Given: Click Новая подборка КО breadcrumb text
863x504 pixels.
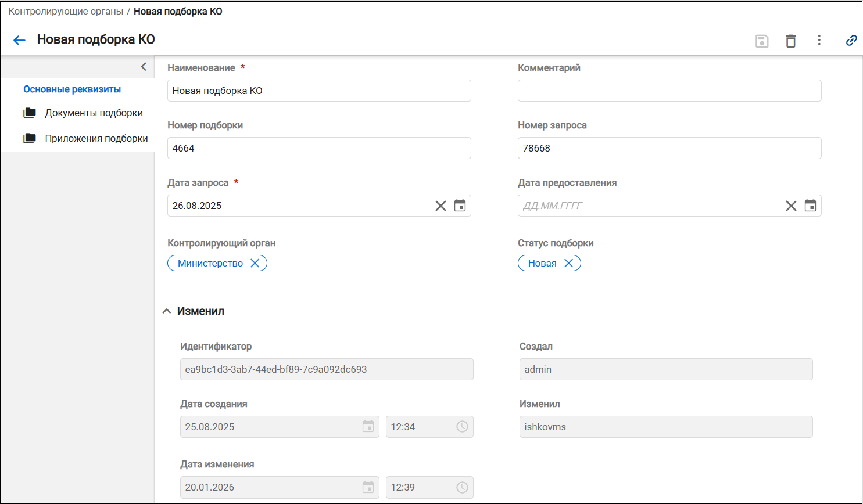Looking at the screenshot, I should click(x=178, y=12).
